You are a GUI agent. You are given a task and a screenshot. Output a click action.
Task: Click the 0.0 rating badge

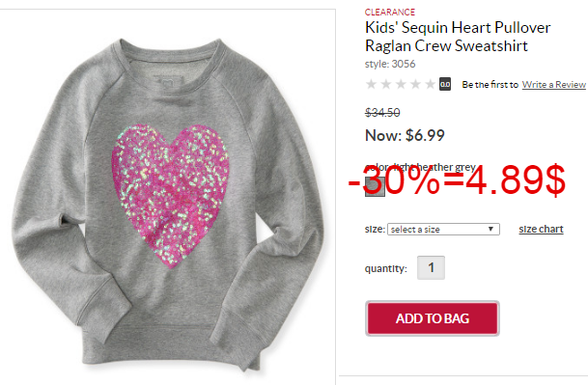point(445,84)
